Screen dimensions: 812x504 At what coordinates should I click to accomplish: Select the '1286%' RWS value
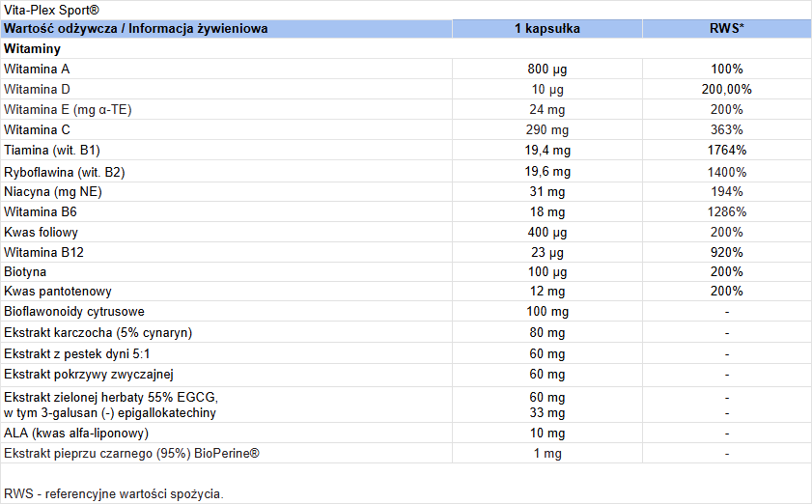coord(727,211)
